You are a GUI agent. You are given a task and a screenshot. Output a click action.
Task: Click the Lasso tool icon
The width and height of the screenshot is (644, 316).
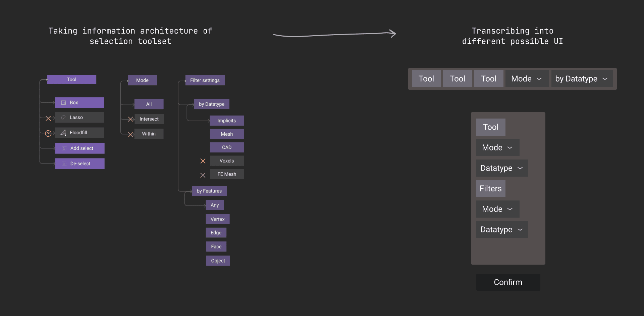(63, 118)
